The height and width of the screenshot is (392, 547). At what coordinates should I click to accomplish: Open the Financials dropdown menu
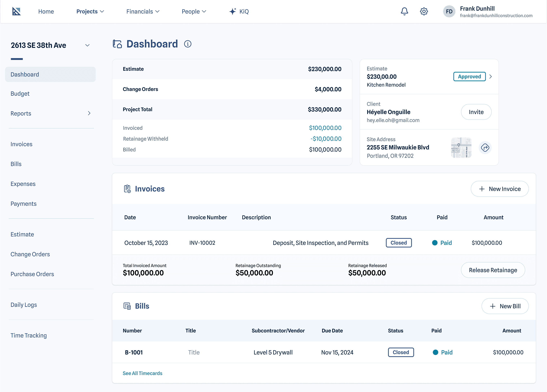(x=143, y=11)
